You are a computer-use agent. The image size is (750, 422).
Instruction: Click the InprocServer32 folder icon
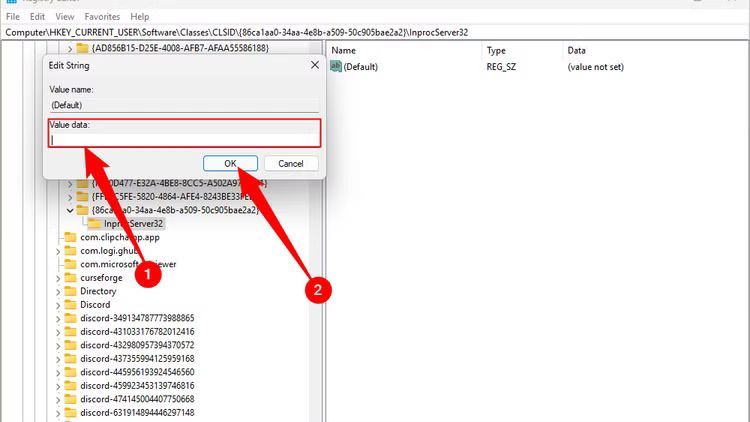point(95,224)
